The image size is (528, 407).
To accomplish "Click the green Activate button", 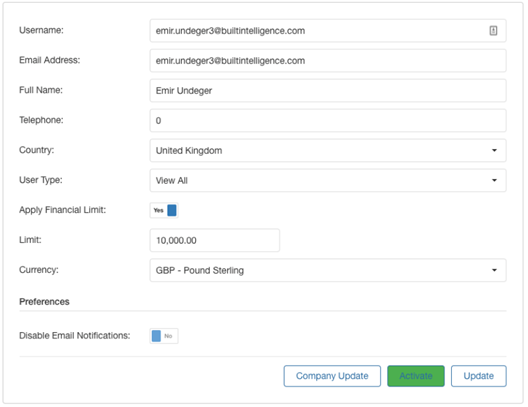I will point(416,376).
